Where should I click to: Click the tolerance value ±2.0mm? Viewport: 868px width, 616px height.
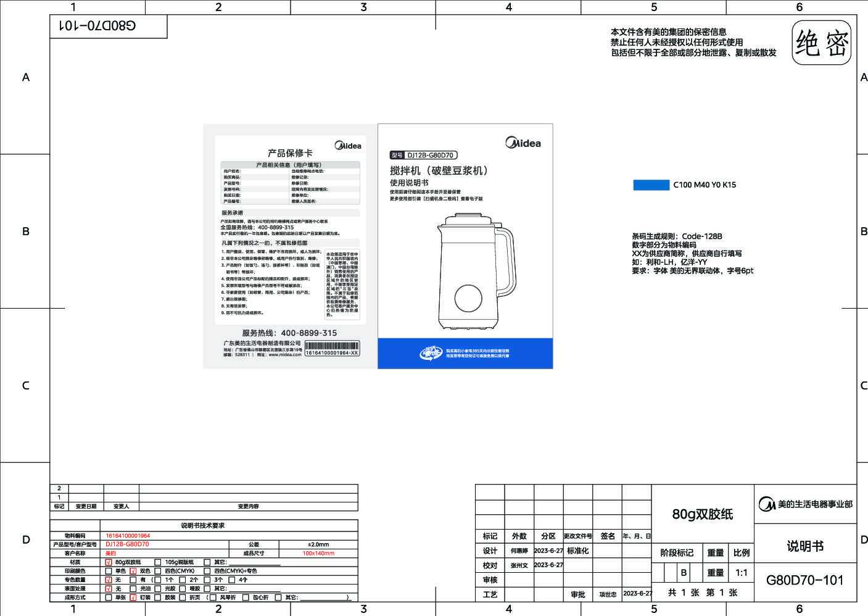tap(318, 544)
